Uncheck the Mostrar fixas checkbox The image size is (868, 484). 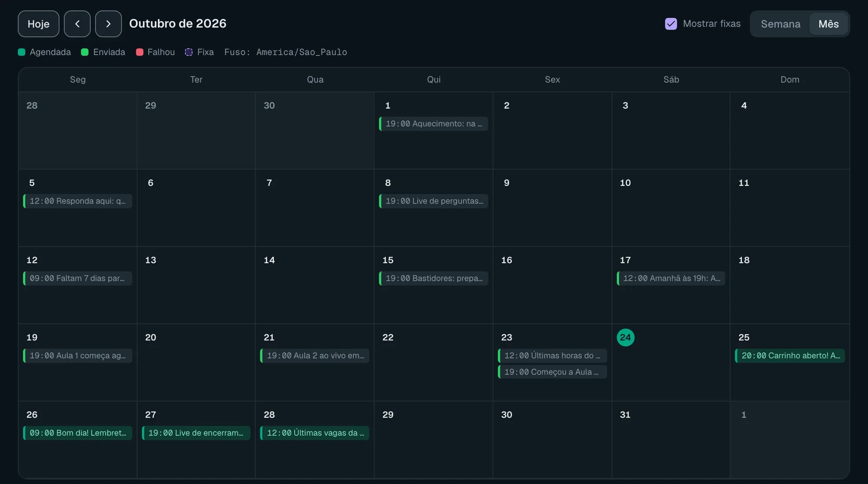point(671,24)
